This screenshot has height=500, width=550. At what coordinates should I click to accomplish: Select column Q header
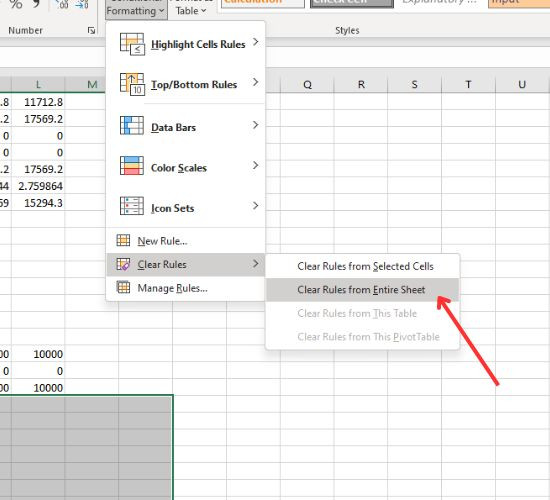point(307,85)
